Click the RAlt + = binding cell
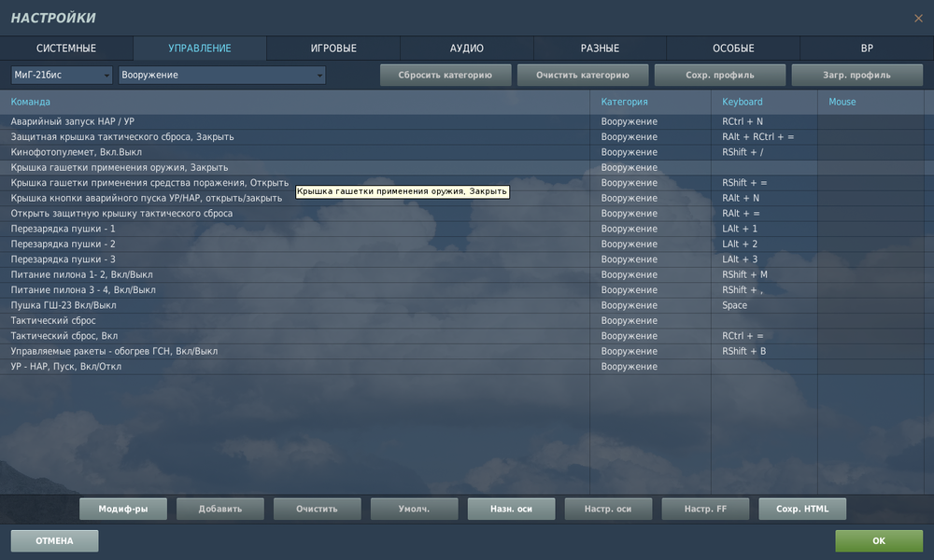This screenshot has height=560, width=934. 764,214
